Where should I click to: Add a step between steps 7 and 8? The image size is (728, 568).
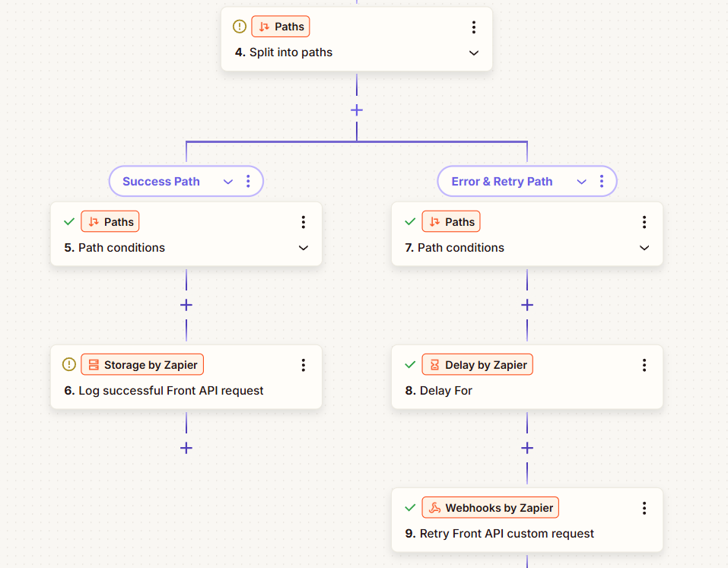click(x=527, y=305)
